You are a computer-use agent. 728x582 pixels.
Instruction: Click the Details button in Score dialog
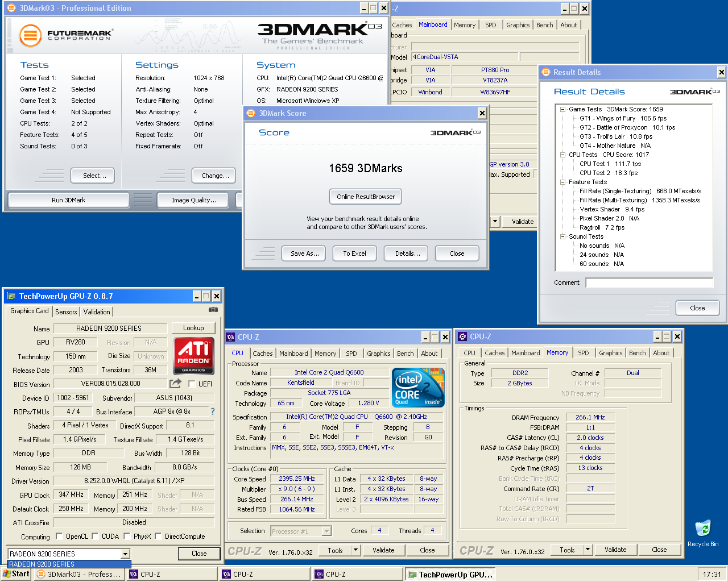[406, 253]
